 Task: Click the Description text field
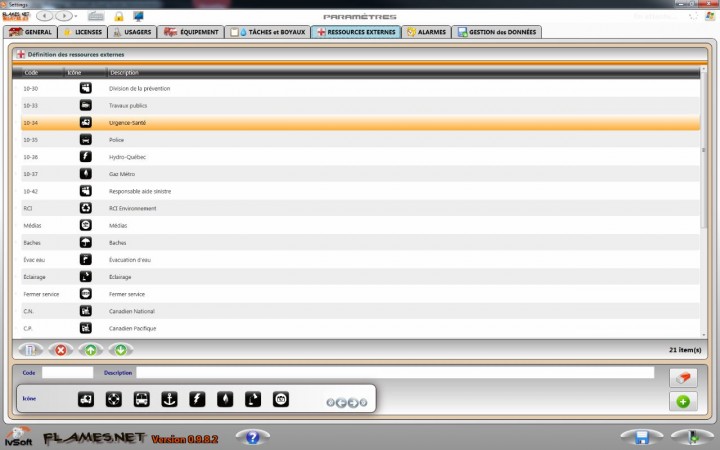395,372
